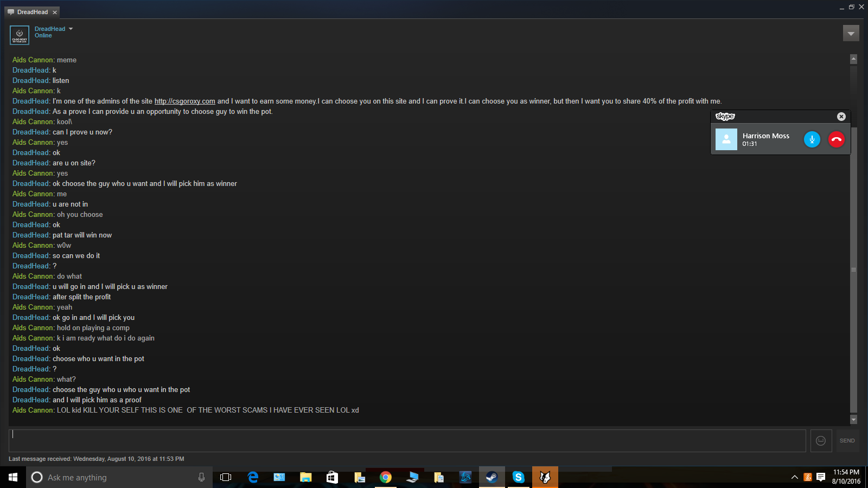The image size is (868, 488).
Task: Show hidden system tray icons
Action: tap(795, 477)
